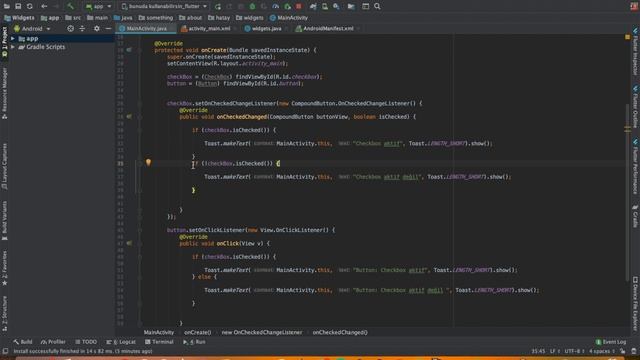640x360 pixels.
Task: Click the yellow lightbulb intention icon
Action: (x=148, y=162)
